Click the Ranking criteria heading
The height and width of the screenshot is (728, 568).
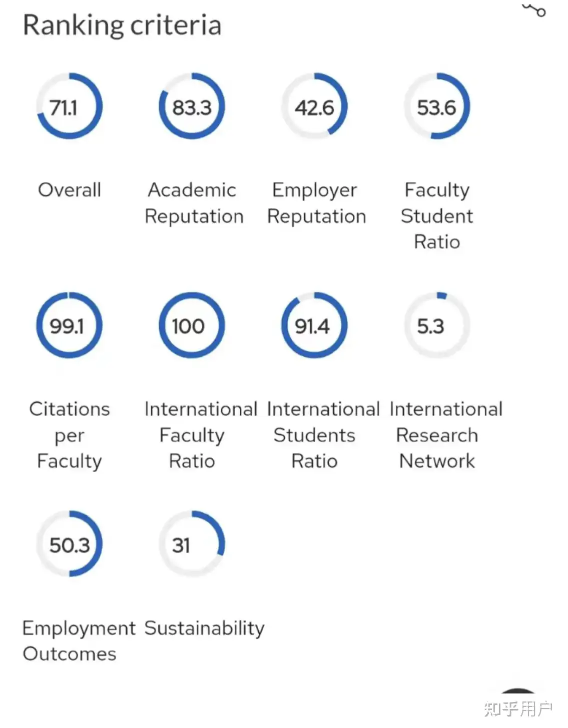(122, 25)
